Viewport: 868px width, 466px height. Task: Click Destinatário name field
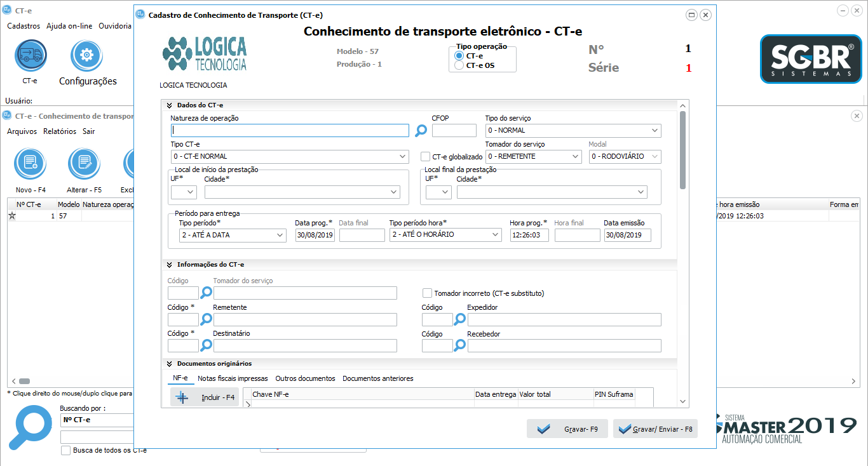(x=305, y=345)
